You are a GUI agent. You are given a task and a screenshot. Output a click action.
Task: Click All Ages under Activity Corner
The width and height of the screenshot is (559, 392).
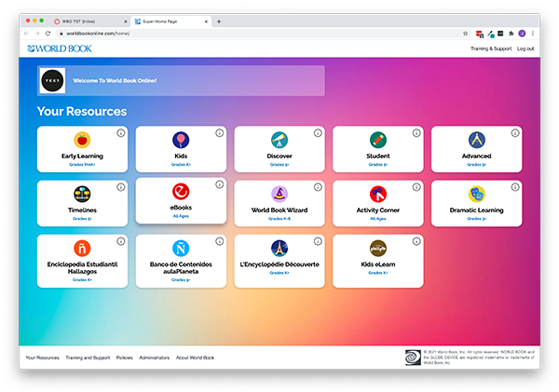[x=378, y=219]
